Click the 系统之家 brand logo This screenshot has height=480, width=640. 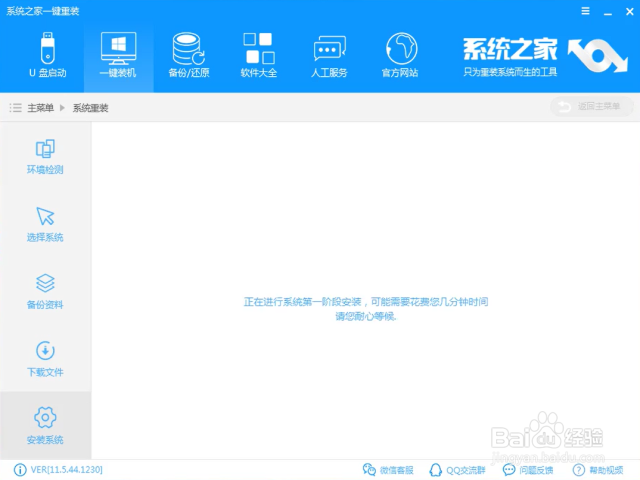[x=545, y=56]
